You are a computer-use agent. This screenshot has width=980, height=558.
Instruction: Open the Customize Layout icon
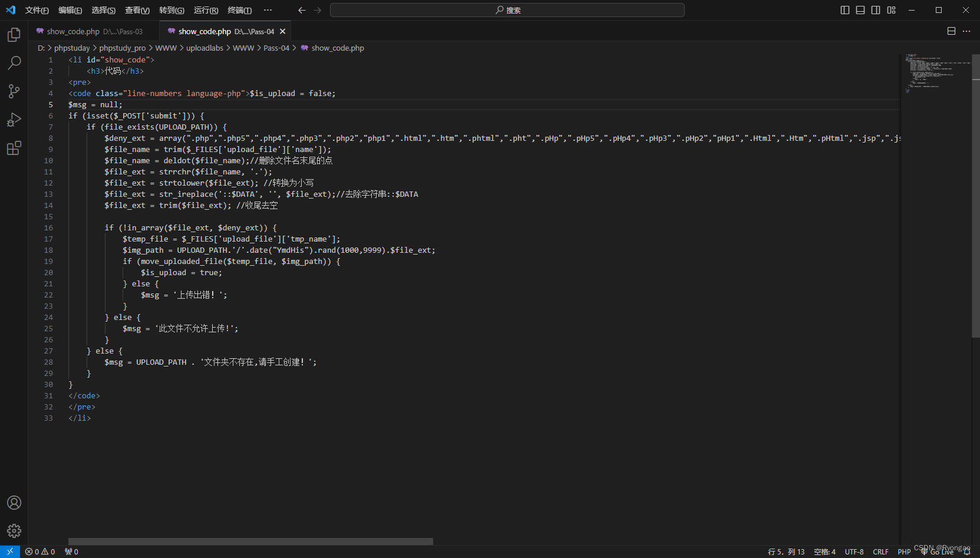pyautogui.click(x=891, y=10)
